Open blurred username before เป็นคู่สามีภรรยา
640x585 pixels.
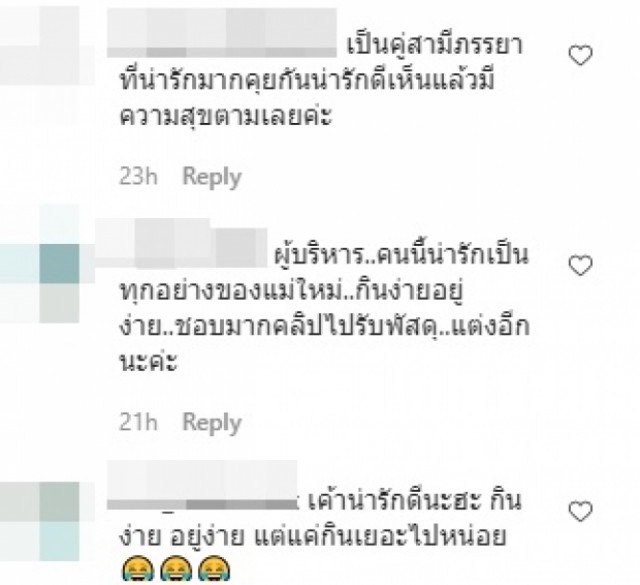(x=222, y=33)
